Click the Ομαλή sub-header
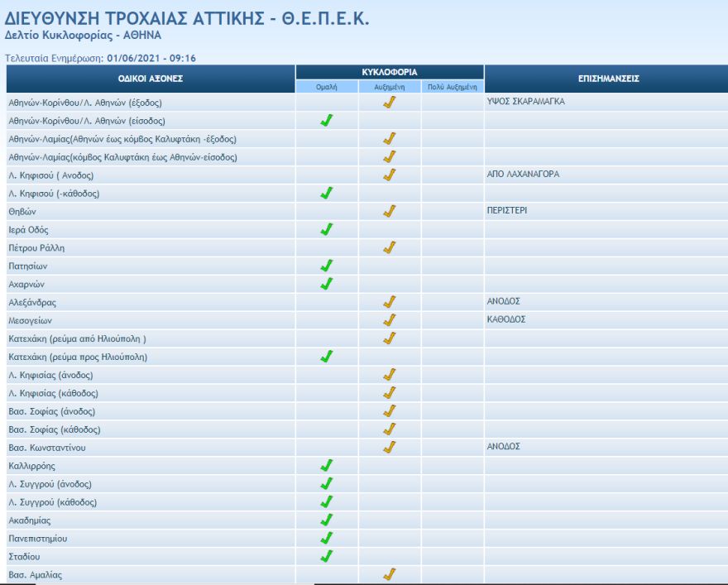The image size is (728, 585). [x=327, y=87]
